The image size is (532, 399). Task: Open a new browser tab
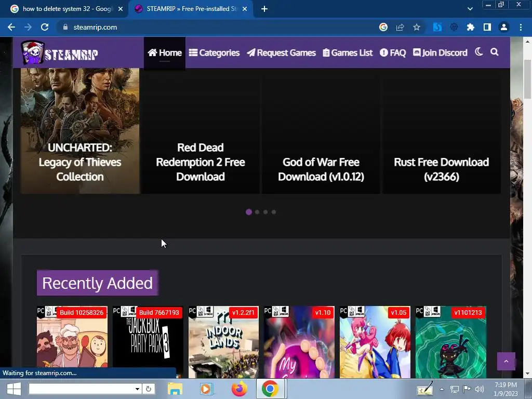click(264, 9)
